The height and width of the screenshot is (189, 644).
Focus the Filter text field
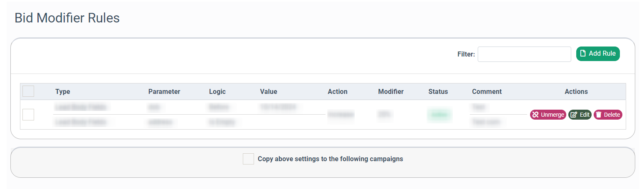pyautogui.click(x=524, y=54)
